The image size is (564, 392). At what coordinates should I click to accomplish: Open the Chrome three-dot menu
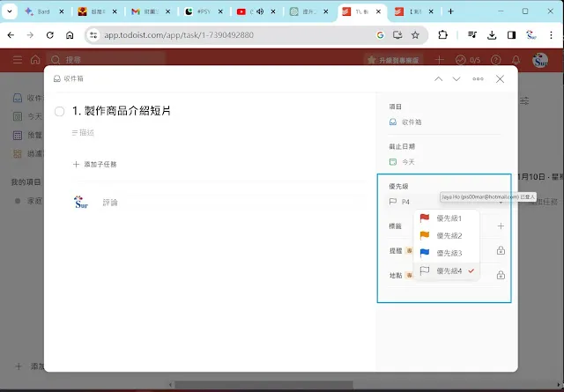[551, 35]
